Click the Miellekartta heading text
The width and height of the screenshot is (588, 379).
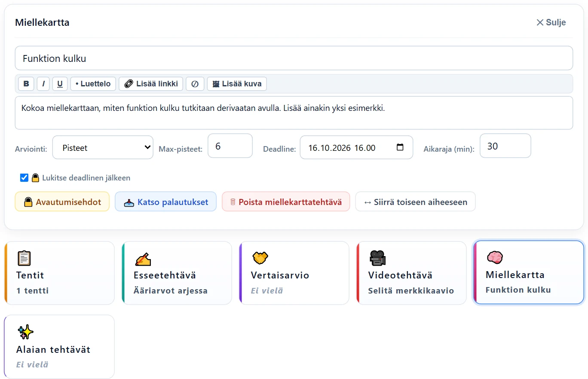point(42,22)
